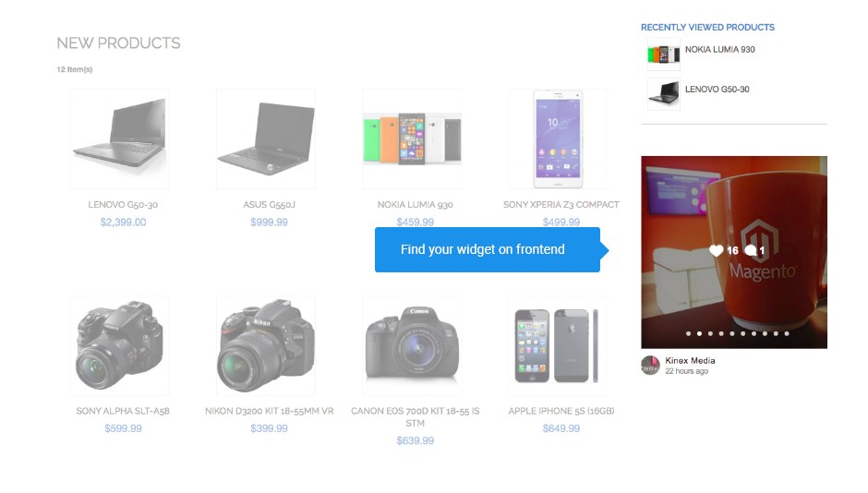Click the Lenovo G50-30 laptop product image
This screenshot has height=493, width=868.
(119, 138)
